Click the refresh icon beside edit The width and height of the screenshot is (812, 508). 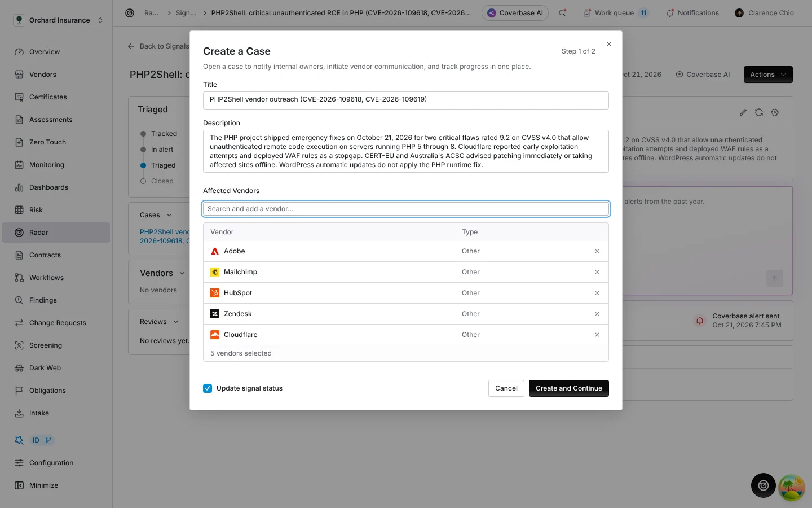(x=759, y=112)
